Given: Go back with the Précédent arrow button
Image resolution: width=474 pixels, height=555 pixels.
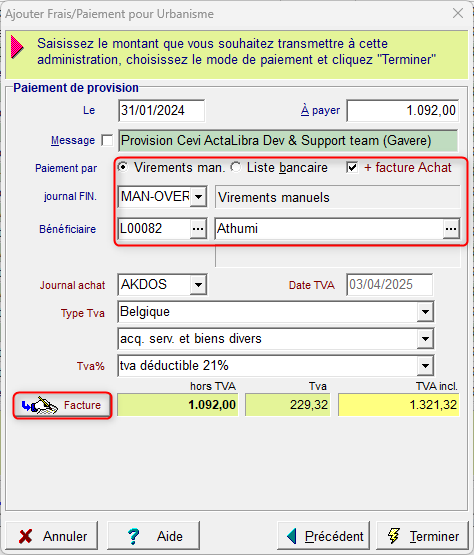Looking at the screenshot, I should pos(324,536).
